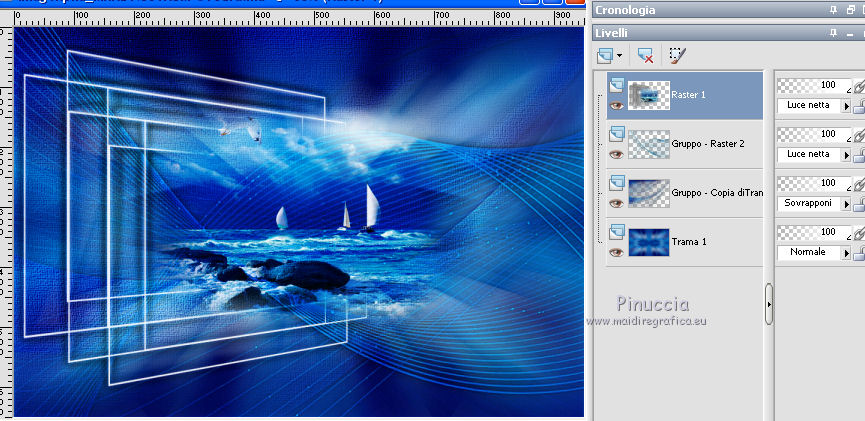Hide the Gruppo - Raster 2 layer eye
The width and height of the screenshot is (865, 421).
click(x=617, y=154)
